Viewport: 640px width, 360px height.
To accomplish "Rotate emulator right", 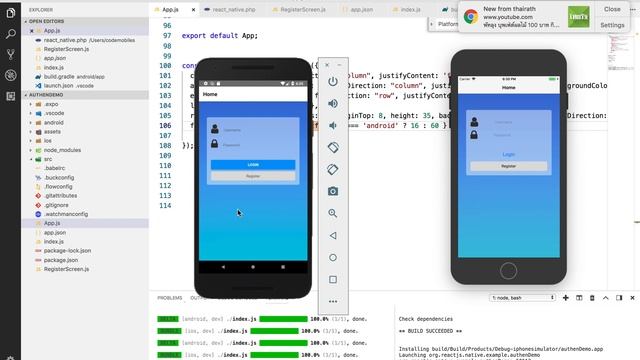I will 333,169.
